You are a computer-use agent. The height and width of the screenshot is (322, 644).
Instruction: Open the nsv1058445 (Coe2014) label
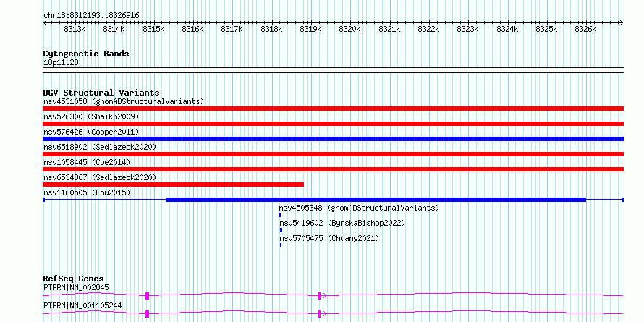click(x=87, y=162)
